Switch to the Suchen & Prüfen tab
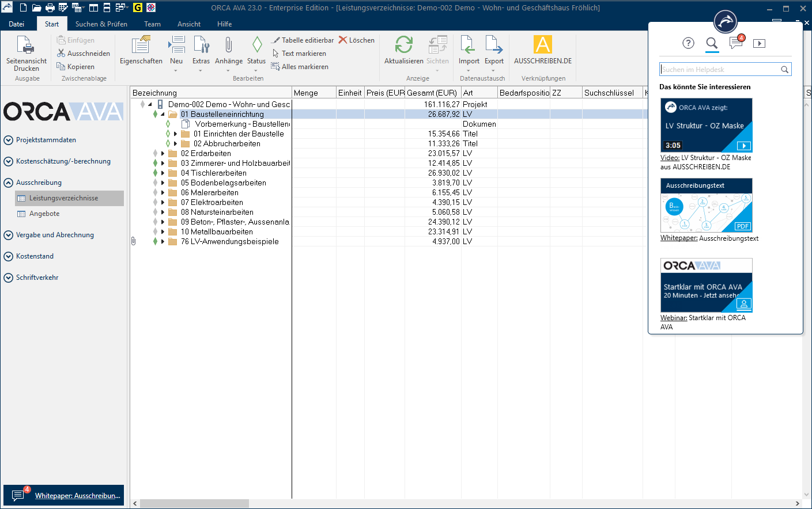This screenshot has width=812, height=509. pyautogui.click(x=101, y=24)
